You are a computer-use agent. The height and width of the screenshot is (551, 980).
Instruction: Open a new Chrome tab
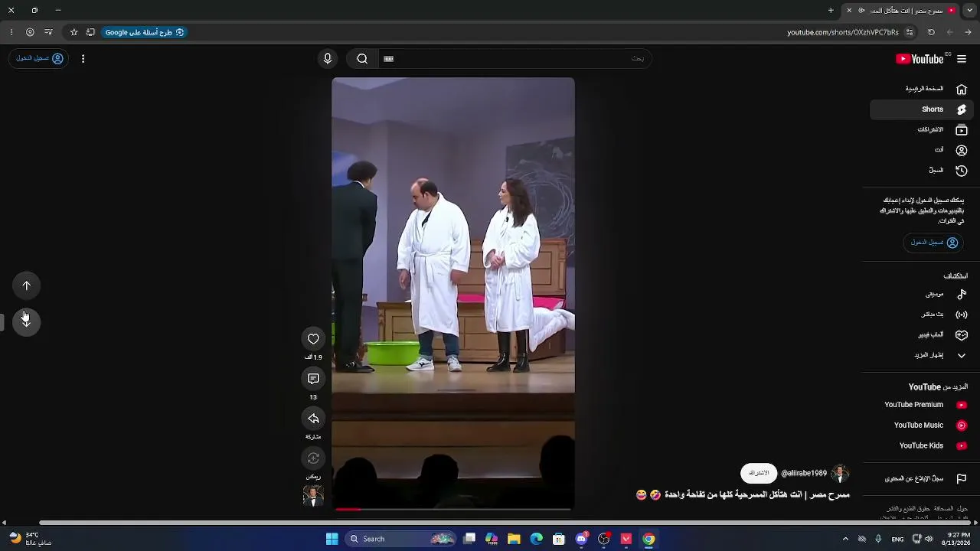pyautogui.click(x=831, y=11)
